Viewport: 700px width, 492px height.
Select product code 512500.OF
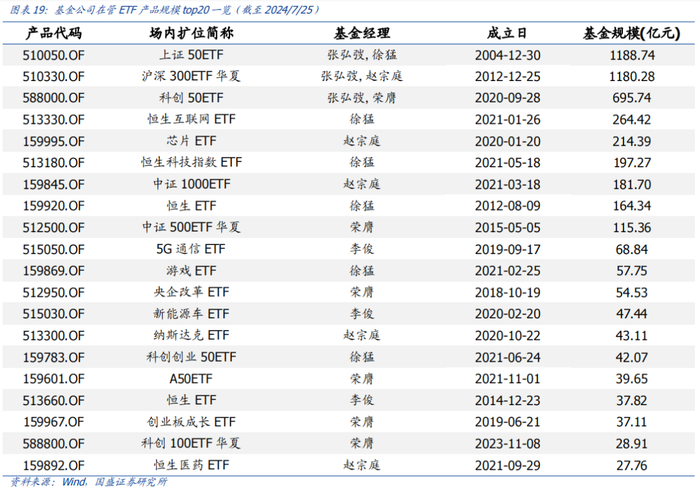pyautogui.click(x=54, y=228)
